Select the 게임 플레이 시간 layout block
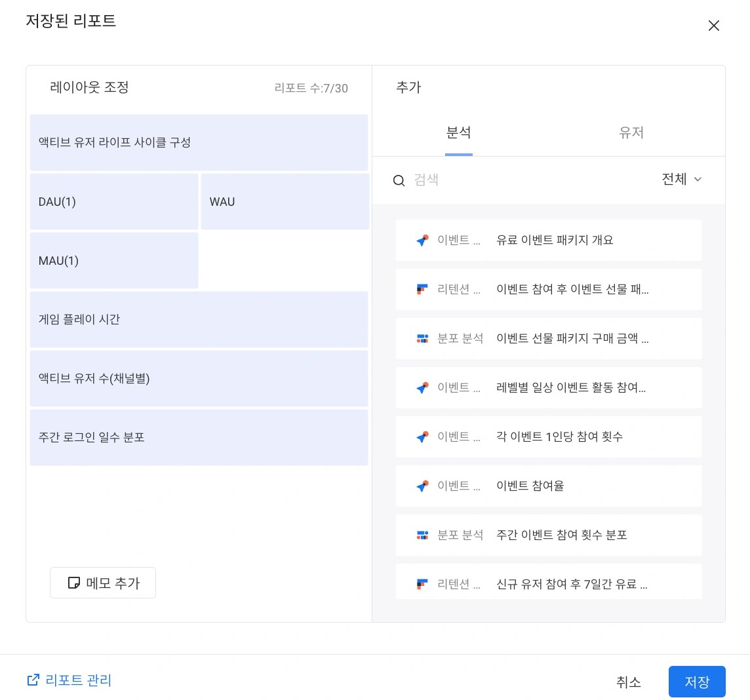750x700 pixels. tap(199, 319)
